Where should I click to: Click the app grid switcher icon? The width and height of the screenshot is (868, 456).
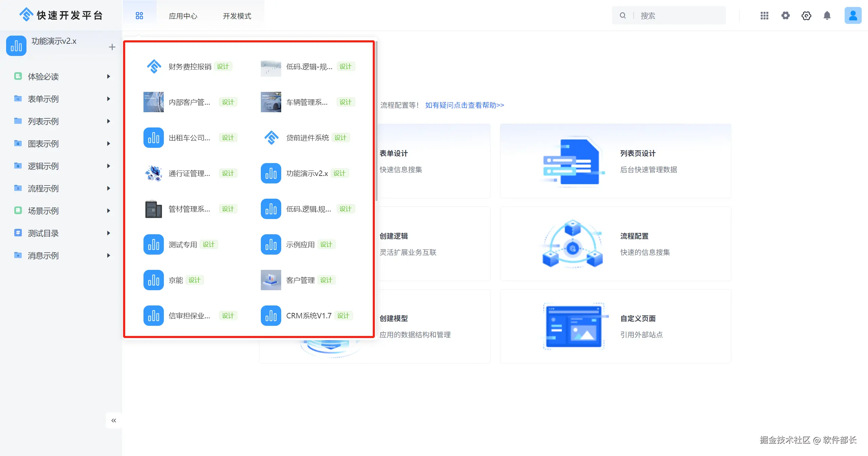point(139,16)
